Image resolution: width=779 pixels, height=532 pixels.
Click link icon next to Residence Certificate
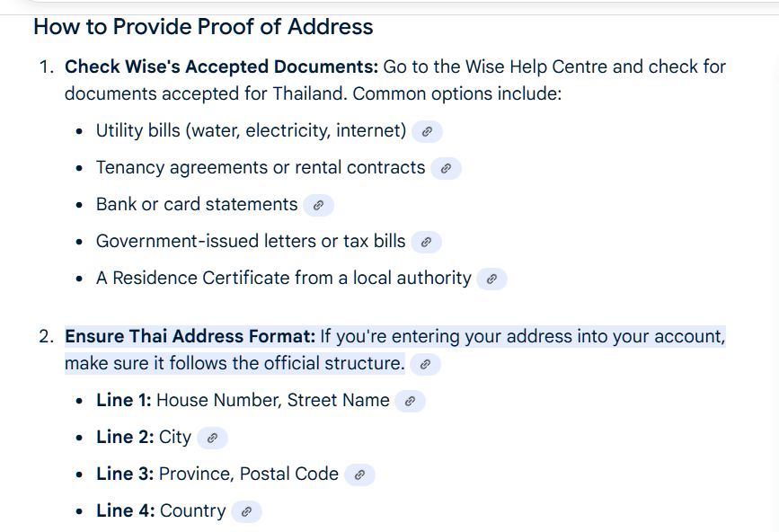491,279
